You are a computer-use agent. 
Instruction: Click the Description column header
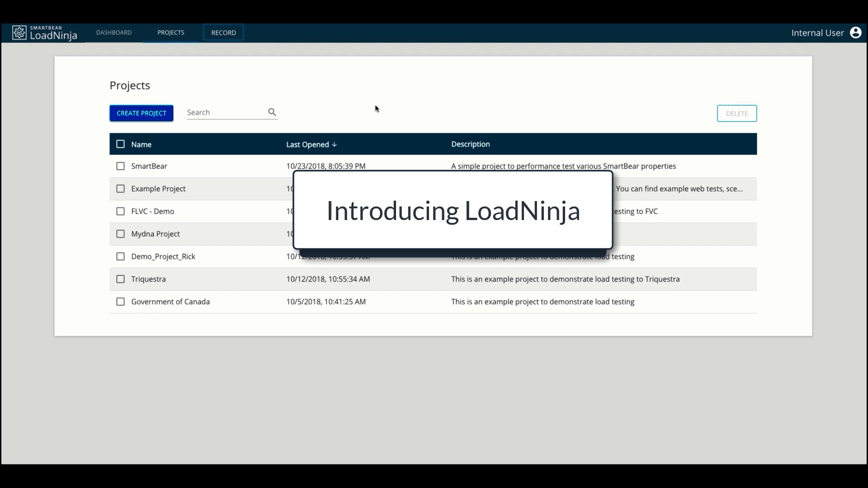(470, 144)
